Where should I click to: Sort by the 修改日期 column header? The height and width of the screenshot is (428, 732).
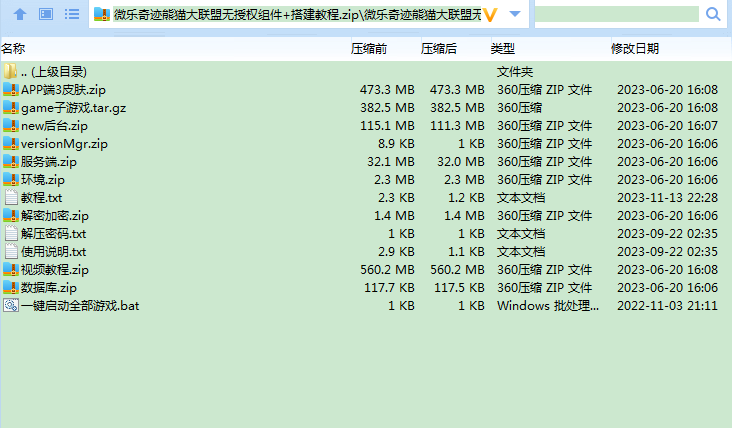(x=635, y=48)
